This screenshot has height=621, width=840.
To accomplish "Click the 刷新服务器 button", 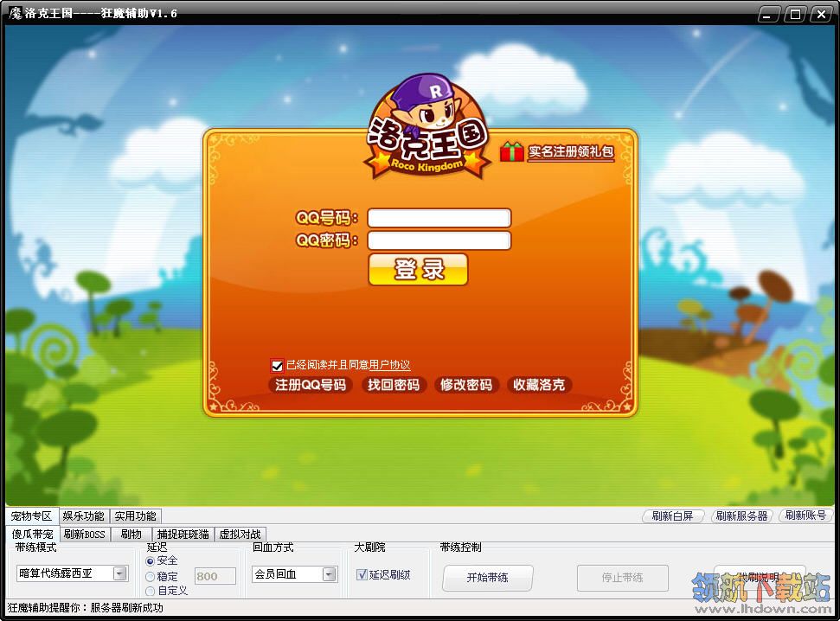I will [x=741, y=516].
